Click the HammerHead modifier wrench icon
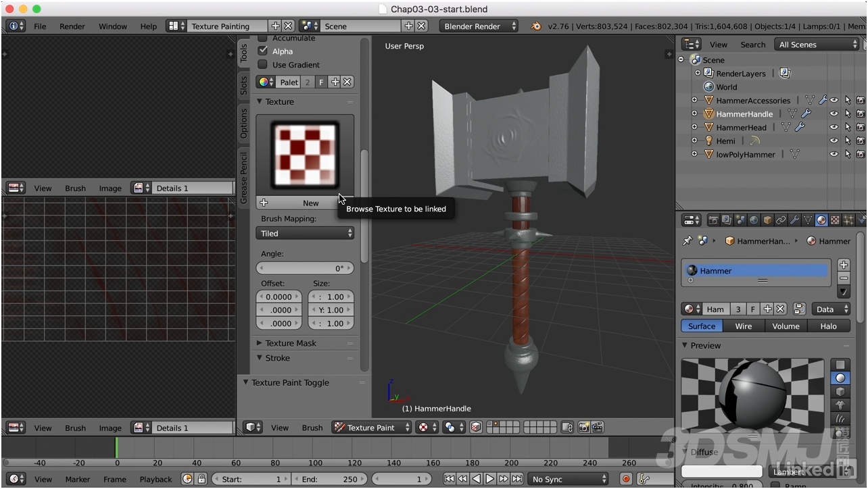Image resolution: width=868 pixels, height=489 pixels. coord(799,127)
